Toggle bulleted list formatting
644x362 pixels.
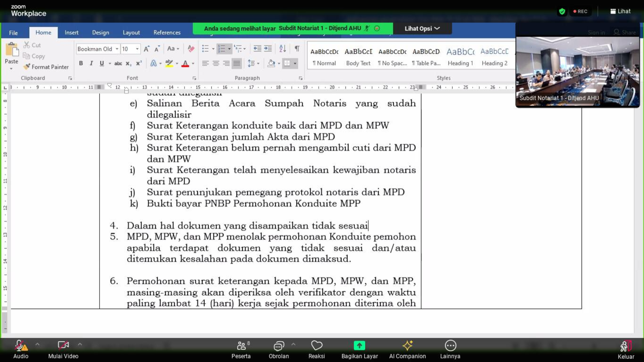tap(205, 49)
